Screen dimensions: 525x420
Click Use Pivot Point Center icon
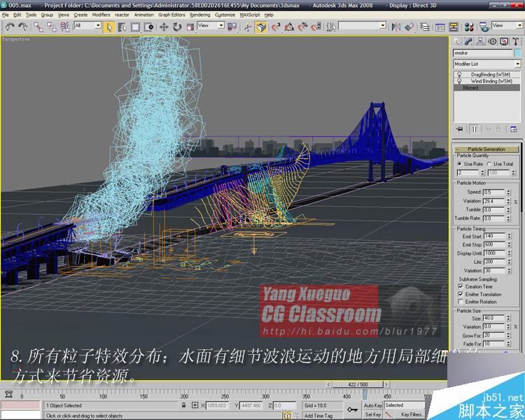pyautogui.click(x=232, y=27)
